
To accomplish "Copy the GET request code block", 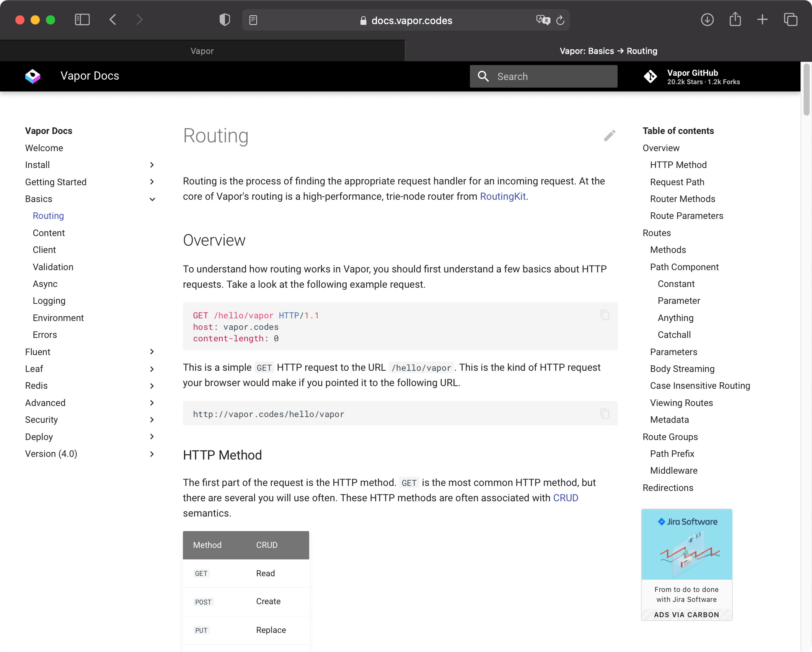I will coord(605,315).
